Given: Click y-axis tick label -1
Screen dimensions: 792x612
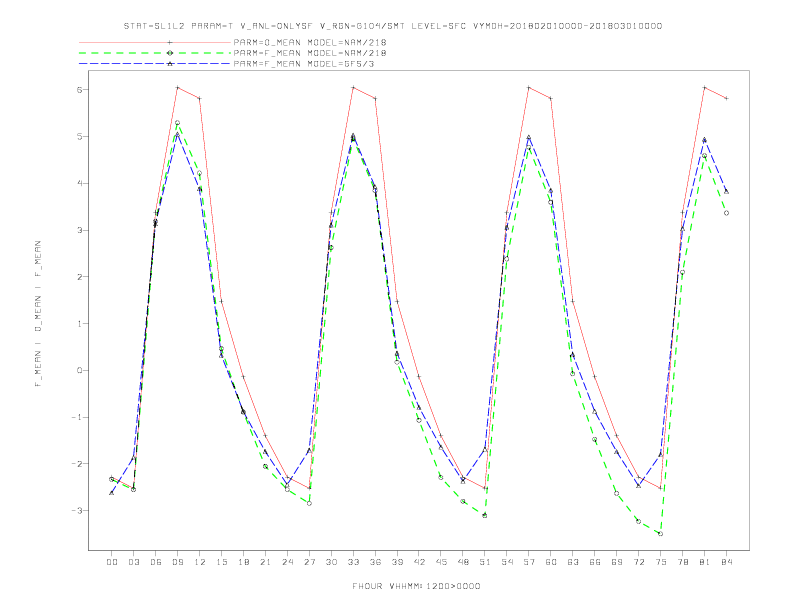Looking at the screenshot, I should [x=76, y=417].
